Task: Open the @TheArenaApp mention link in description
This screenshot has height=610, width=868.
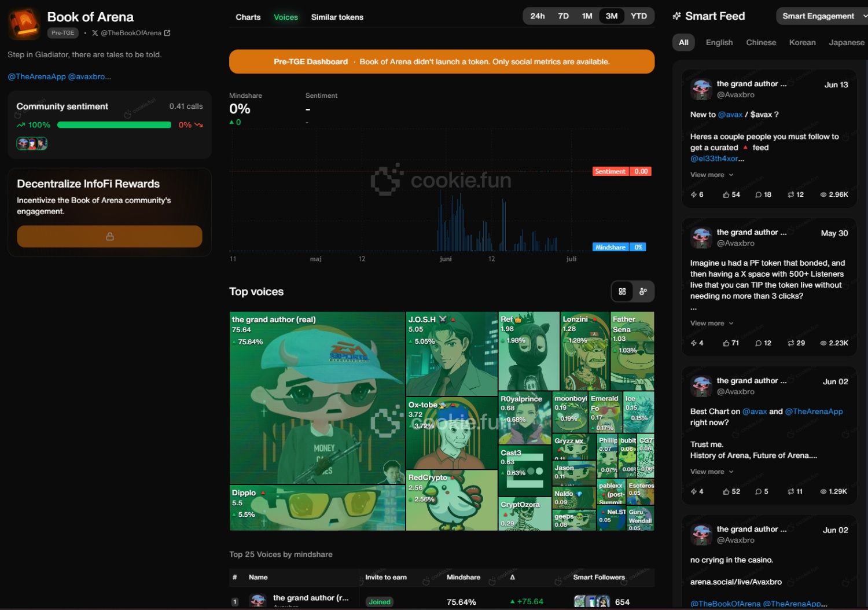Action: click(x=36, y=76)
